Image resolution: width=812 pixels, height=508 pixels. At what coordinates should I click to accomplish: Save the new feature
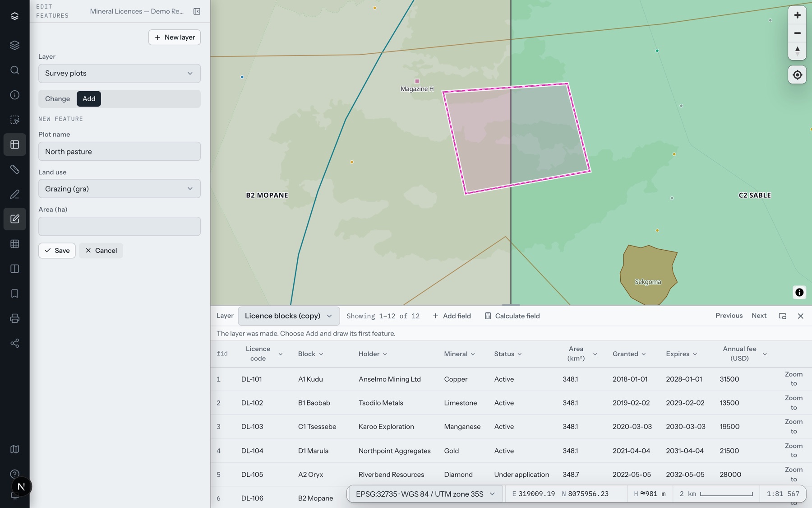click(57, 251)
